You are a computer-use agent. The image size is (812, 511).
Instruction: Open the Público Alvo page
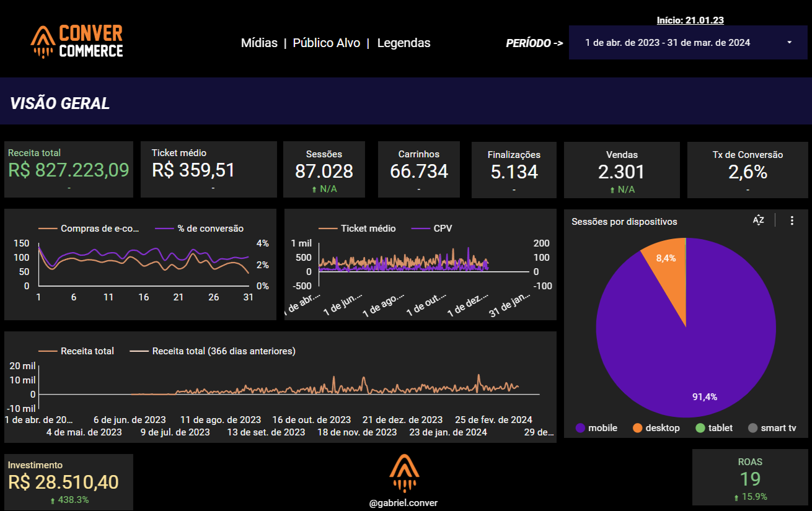326,43
